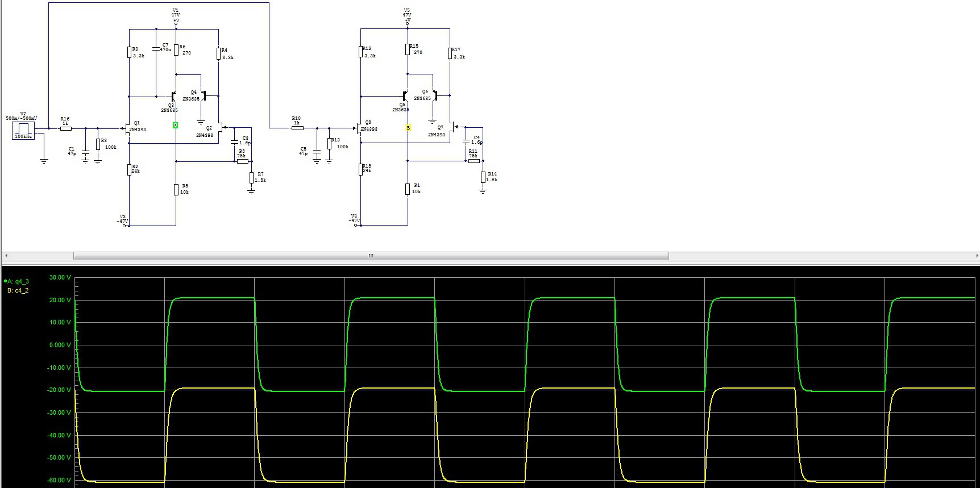Pick the C3 1.6p capacitor symbol
The image size is (980, 488).
[234, 141]
